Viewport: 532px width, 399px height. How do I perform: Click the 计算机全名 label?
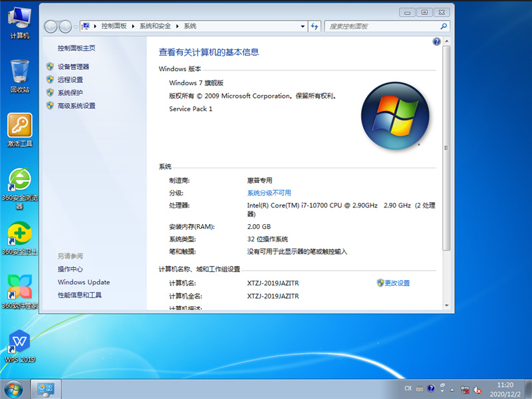(186, 296)
